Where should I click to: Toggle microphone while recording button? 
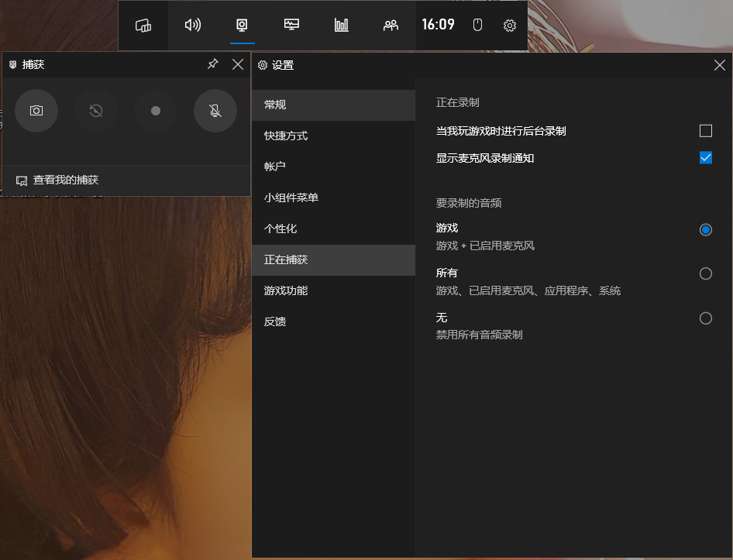(x=215, y=111)
